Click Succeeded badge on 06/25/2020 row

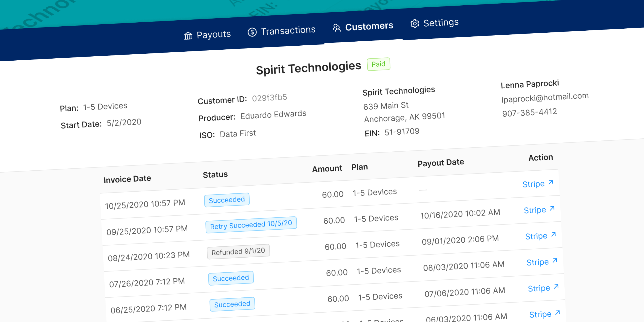tap(232, 304)
